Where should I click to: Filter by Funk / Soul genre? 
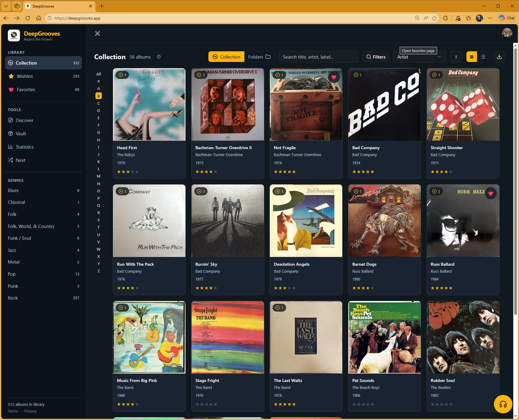[x=44, y=238]
